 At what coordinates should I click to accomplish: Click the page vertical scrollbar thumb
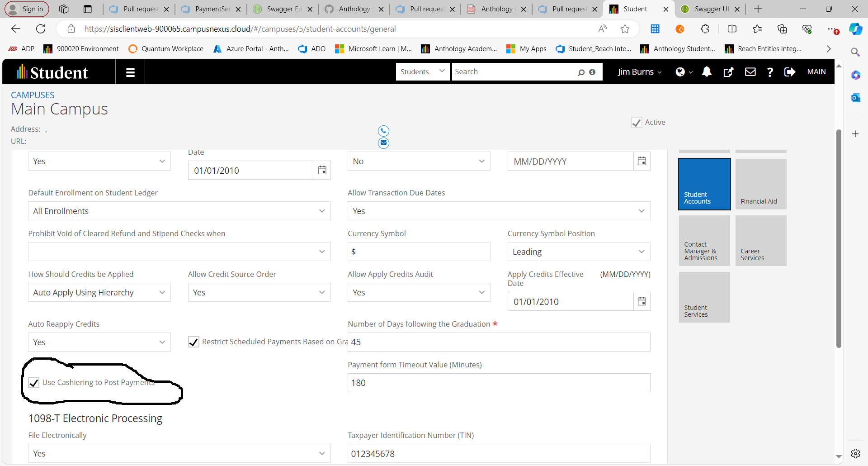coord(839,238)
